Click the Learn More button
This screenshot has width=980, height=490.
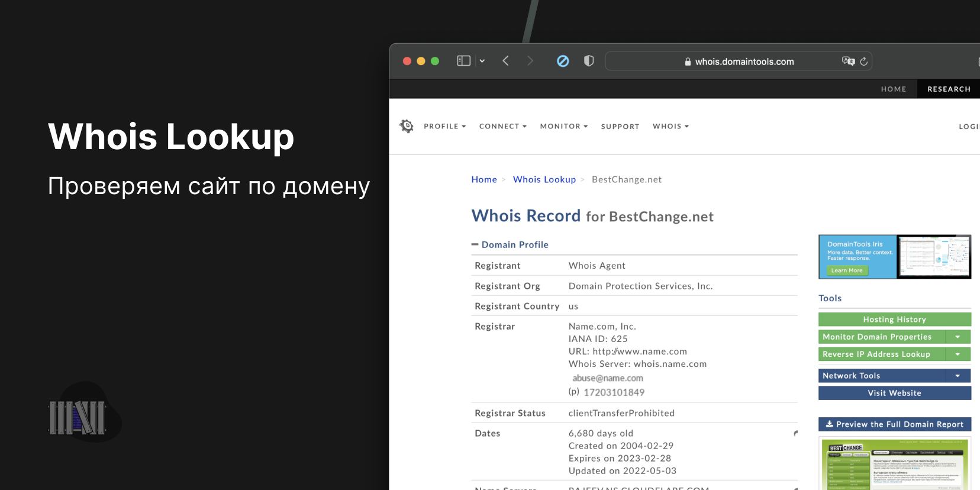(x=847, y=270)
